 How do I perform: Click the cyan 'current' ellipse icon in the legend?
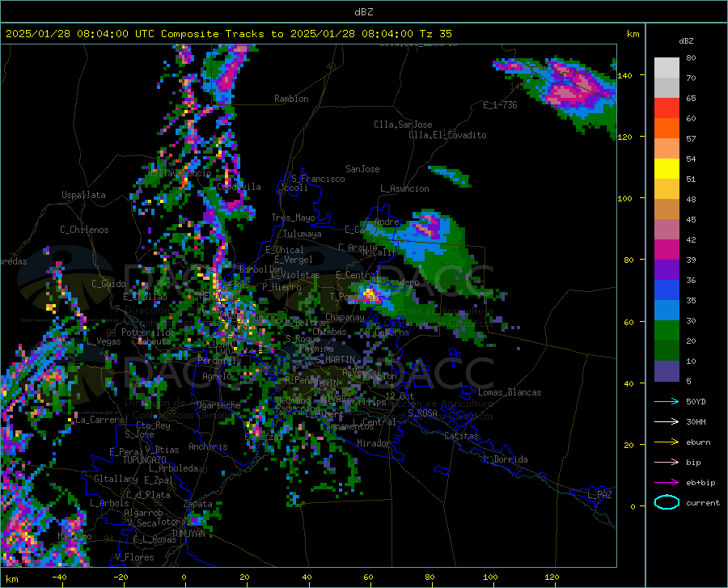tap(667, 502)
